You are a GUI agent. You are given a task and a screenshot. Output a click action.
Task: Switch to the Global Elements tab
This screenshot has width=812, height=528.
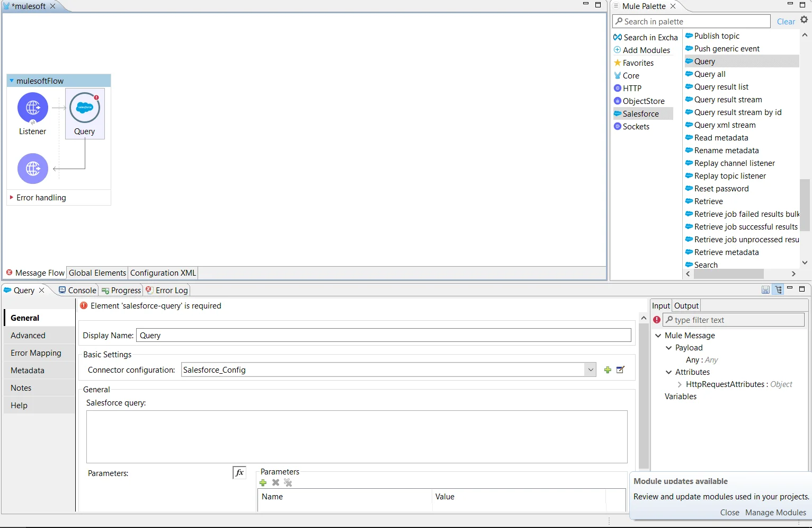click(x=97, y=273)
